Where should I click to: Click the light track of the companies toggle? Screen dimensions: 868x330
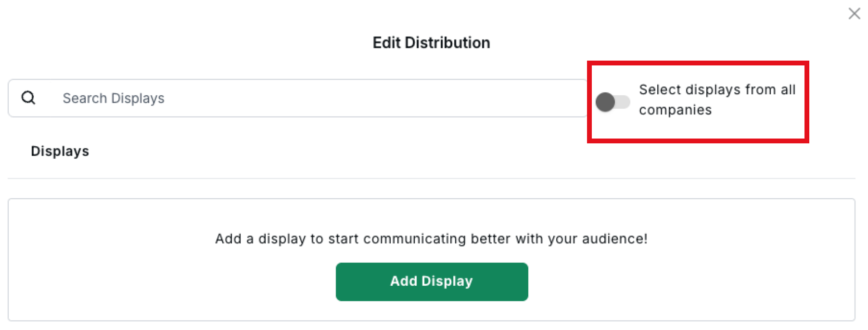[623, 102]
